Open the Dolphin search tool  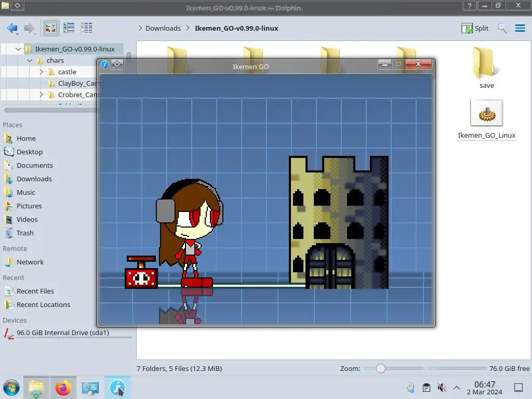coord(502,28)
